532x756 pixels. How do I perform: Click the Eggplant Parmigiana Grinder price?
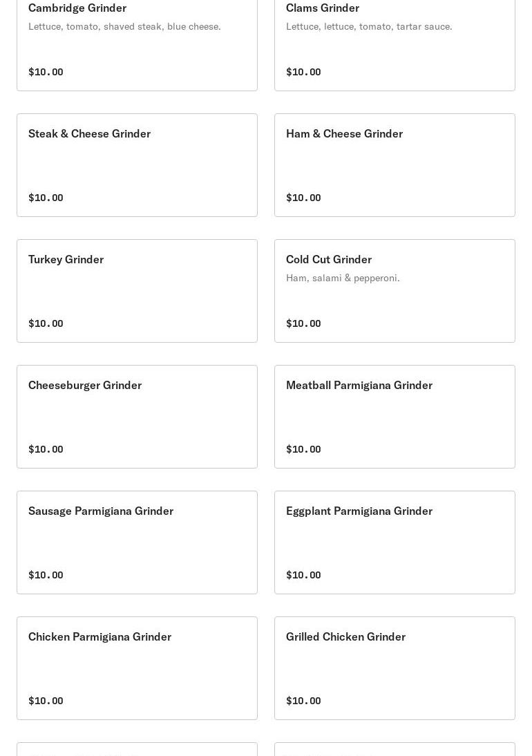[303, 575]
